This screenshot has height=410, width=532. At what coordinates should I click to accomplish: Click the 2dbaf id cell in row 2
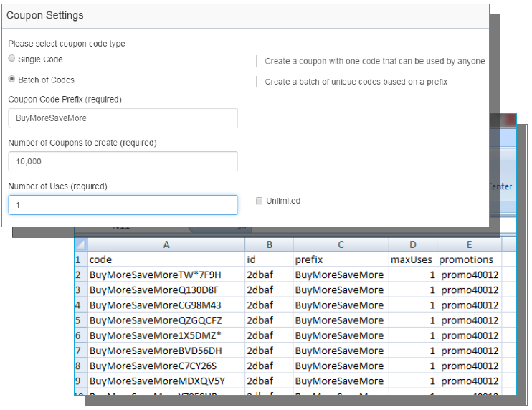pyautogui.click(x=269, y=275)
